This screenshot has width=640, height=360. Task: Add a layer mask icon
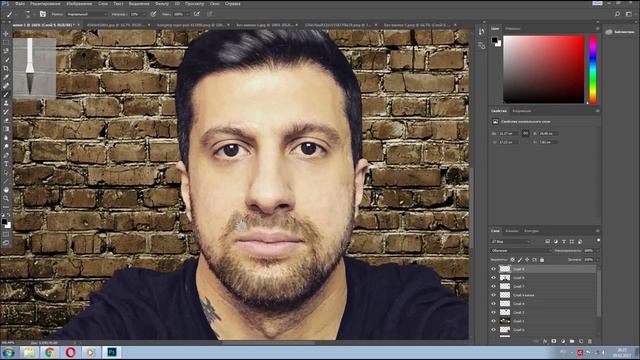pyautogui.click(x=554, y=341)
